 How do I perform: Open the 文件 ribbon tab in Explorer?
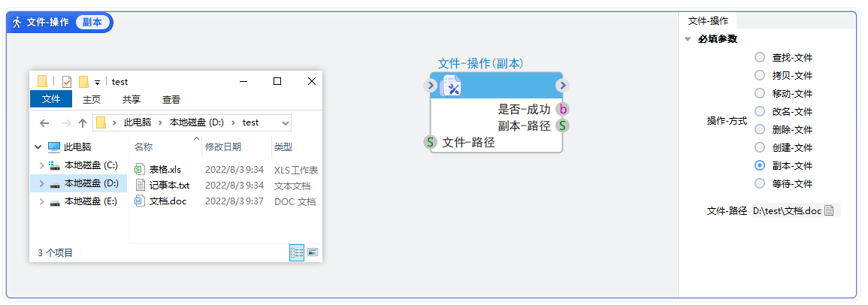coord(51,99)
